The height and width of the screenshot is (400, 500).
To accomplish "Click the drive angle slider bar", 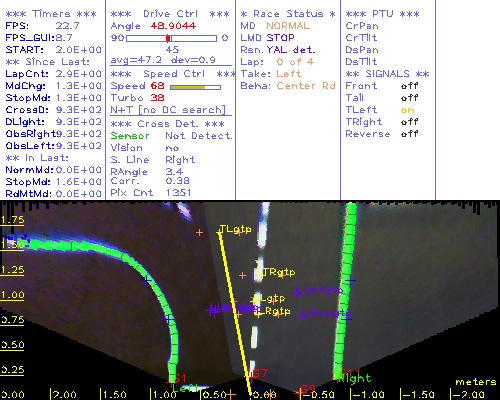I will [x=171, y=38].
